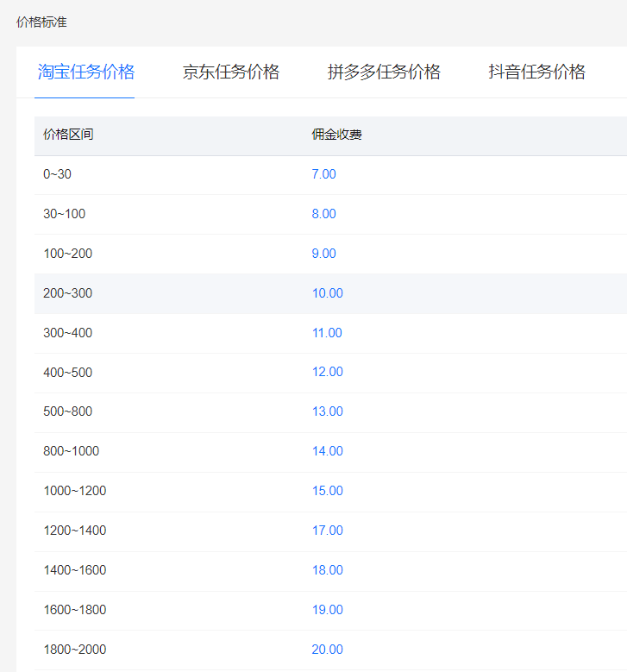Select the 1200~1400 price range cell

coord(74,531)
